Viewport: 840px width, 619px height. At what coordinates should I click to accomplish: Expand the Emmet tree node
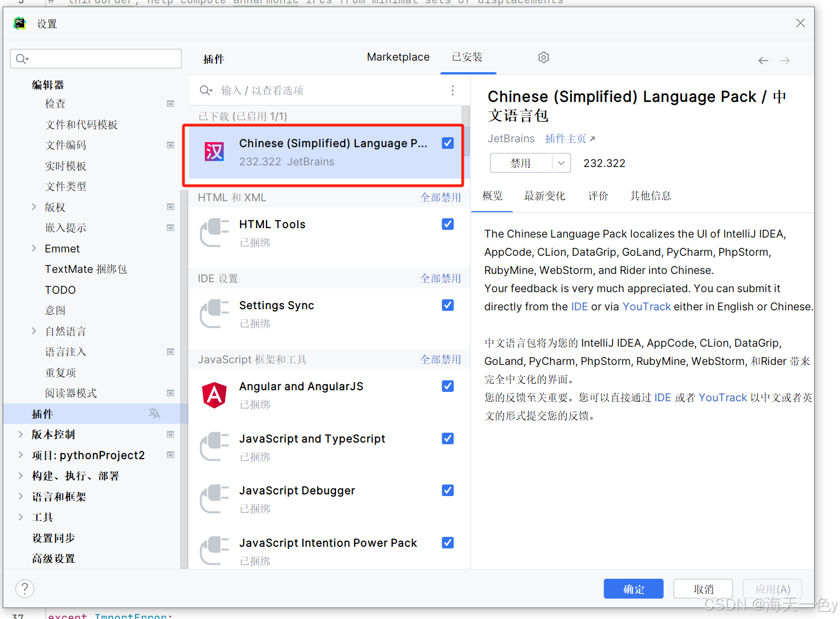click(34, 248)
